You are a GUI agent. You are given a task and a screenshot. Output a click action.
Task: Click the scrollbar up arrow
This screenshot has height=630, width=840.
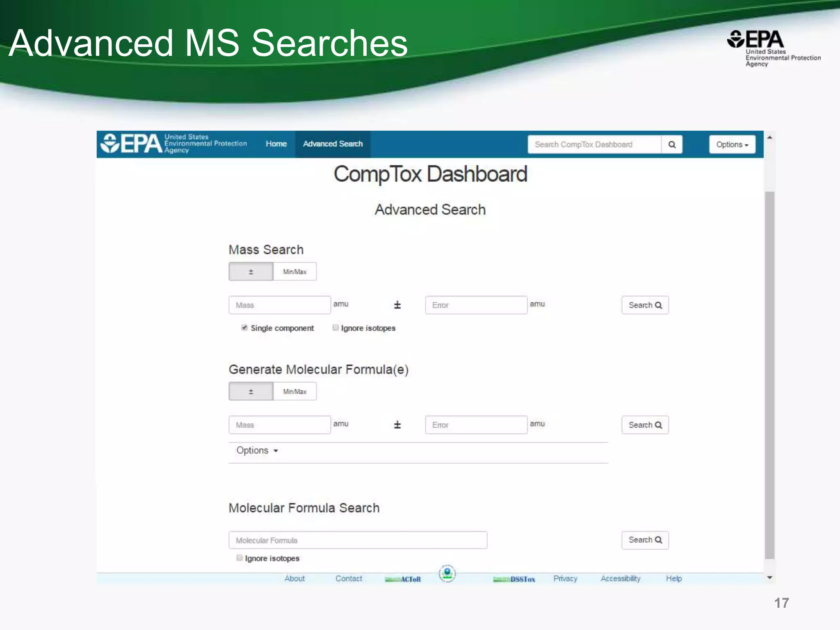tap(769, 137)
